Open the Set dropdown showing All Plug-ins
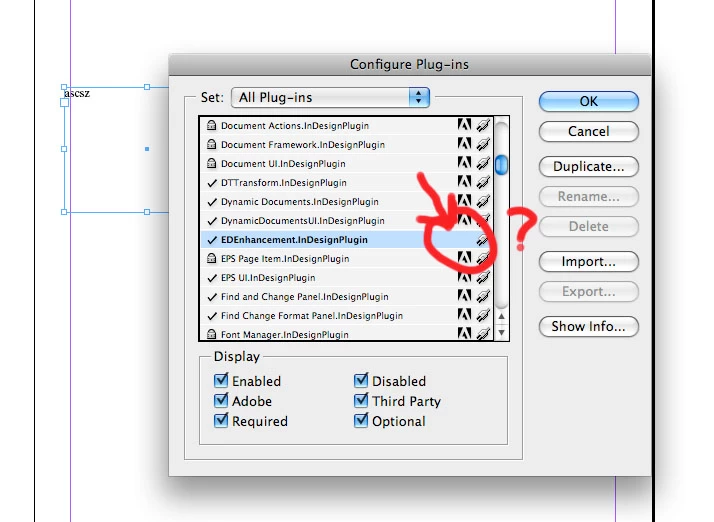 331,97
